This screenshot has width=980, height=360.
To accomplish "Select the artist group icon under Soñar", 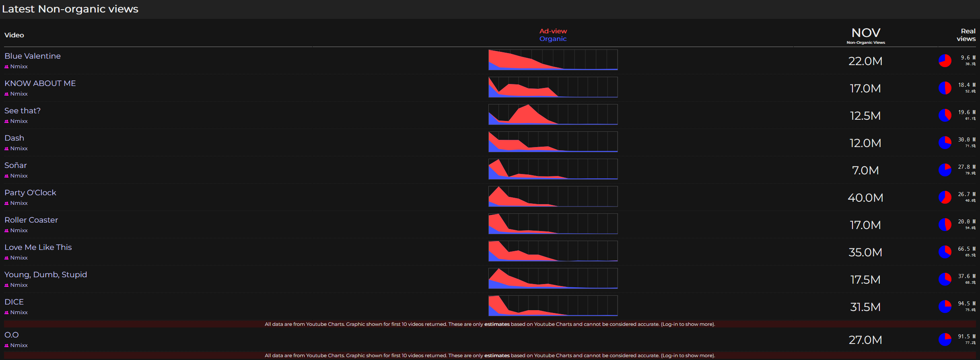I will point(6,176).
